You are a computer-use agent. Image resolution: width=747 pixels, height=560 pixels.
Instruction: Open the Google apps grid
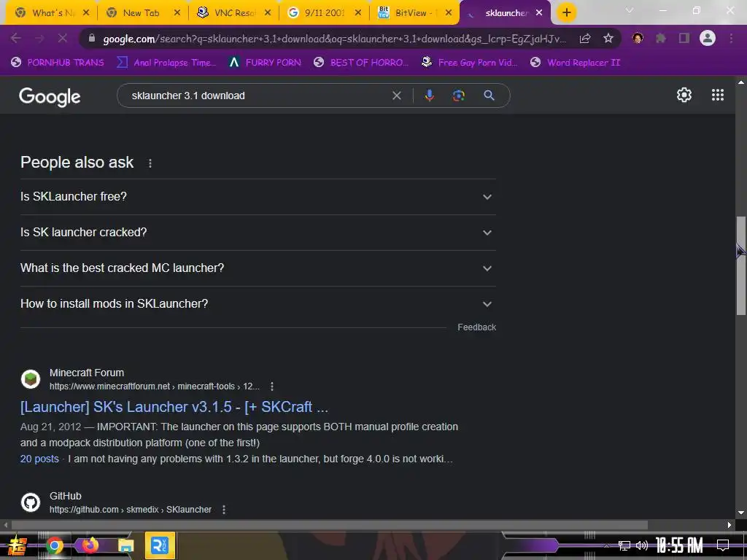[718, 95]
